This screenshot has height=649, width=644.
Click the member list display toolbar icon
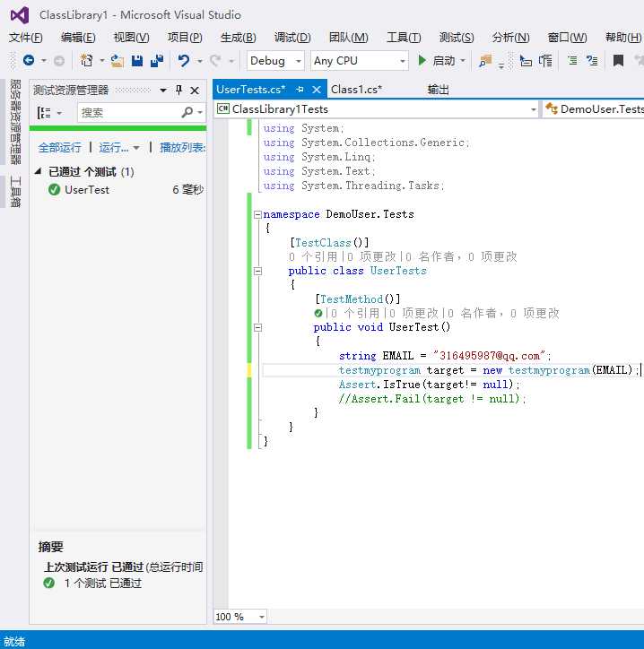526,61
